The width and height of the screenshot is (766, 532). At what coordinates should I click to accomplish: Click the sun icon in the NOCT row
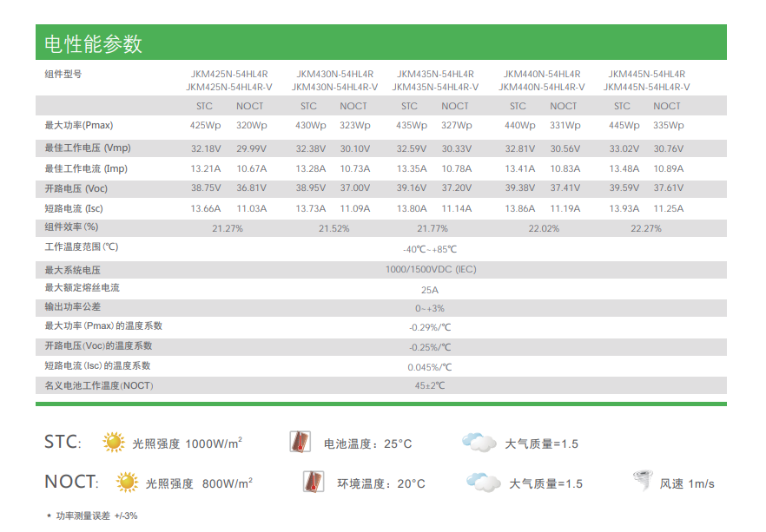tap(129, 481)
